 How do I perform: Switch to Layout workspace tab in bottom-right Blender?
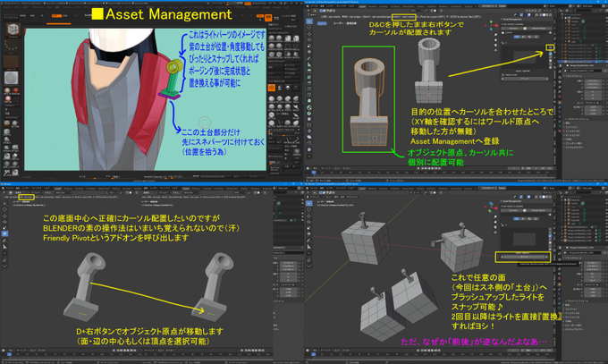362,188
